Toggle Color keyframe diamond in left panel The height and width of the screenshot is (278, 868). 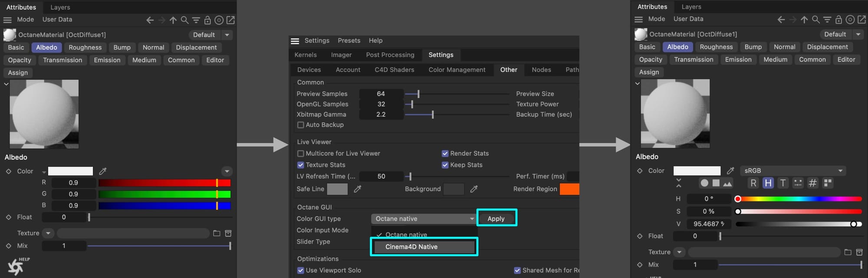(x=8, y=171)
